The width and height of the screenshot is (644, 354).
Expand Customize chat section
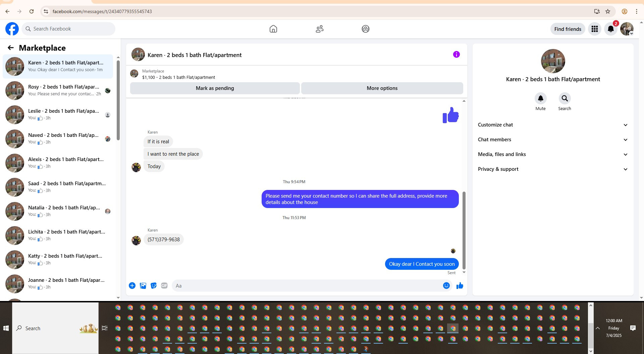coord(553,125)
